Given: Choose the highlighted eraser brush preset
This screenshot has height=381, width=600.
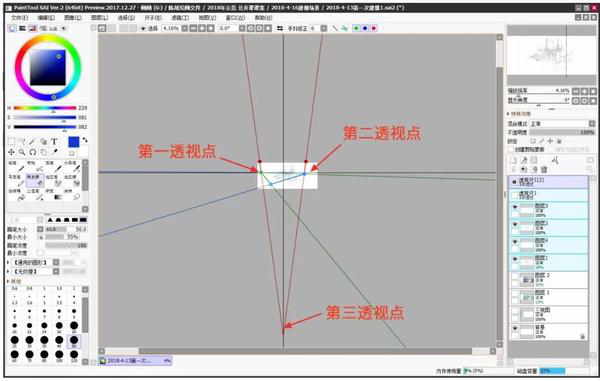Looking at the screenshot, I should [35, 181].
